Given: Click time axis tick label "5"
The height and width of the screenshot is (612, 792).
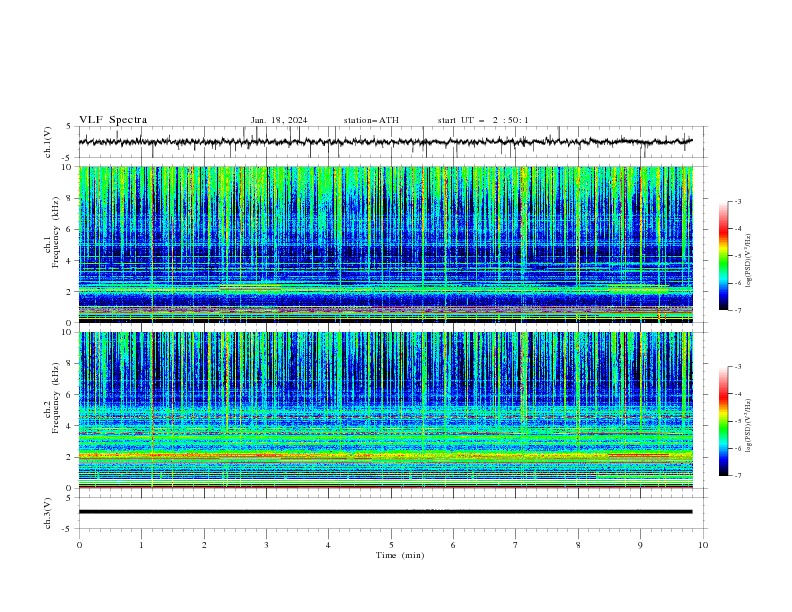Looking at the screenshot, I should pyautogui.click(x=391, y=545).
